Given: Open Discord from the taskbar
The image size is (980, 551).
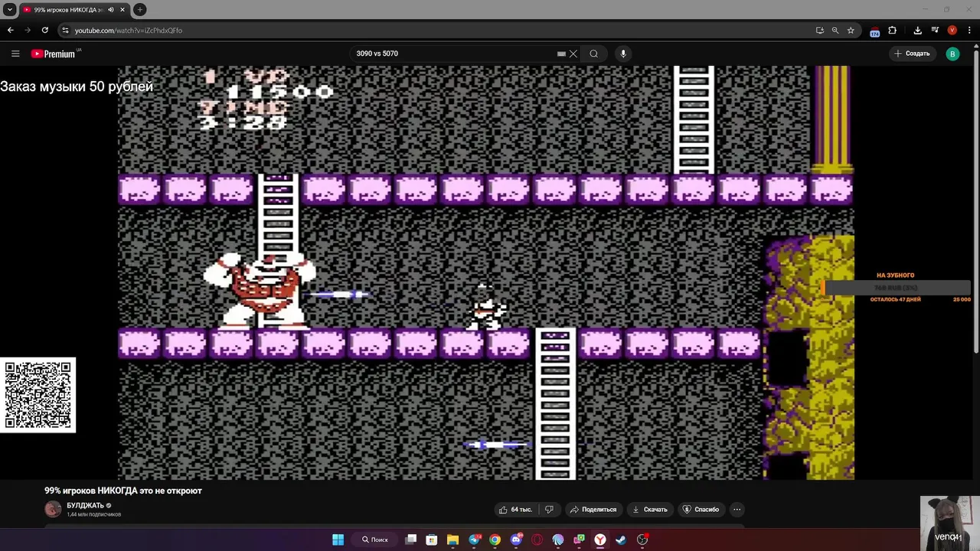Looking at the screenshot, I should point(516,540).
